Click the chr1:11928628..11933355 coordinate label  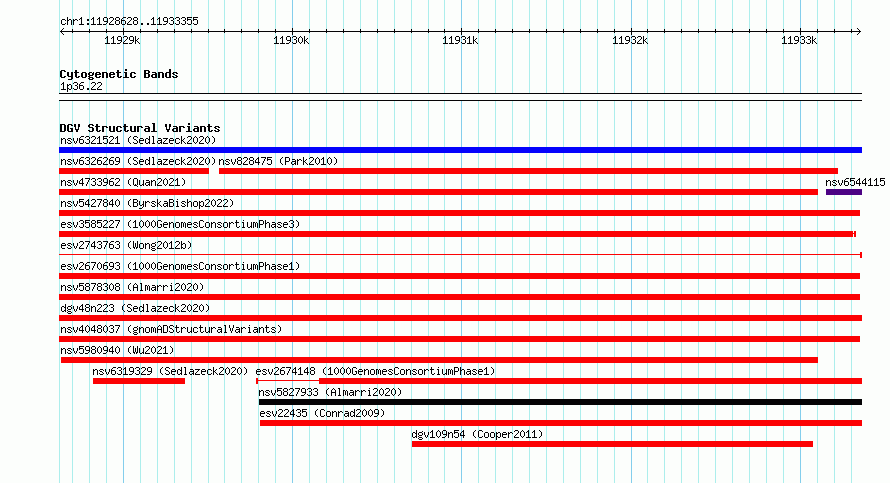coord(129,22)
